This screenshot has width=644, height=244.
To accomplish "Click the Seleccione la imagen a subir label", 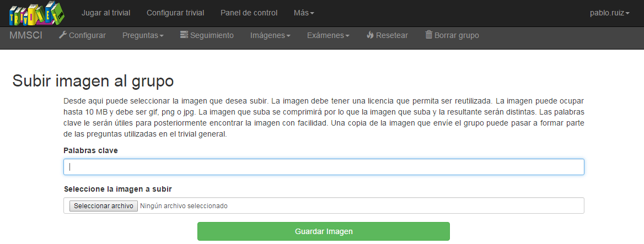I will click(x=118, y=189).
